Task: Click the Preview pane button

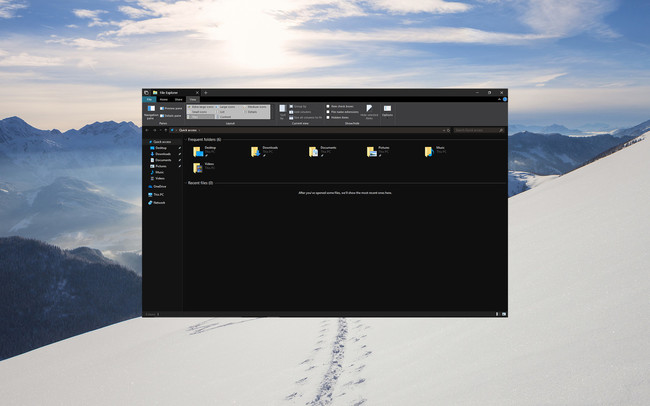Action: pyautogui.click(x=171, y=108)
